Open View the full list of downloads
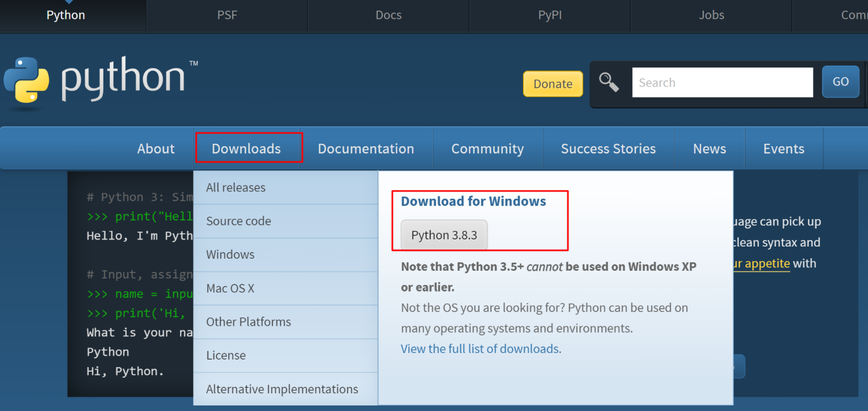The width and height of the screenshot is (868, 411). point(480,349)
